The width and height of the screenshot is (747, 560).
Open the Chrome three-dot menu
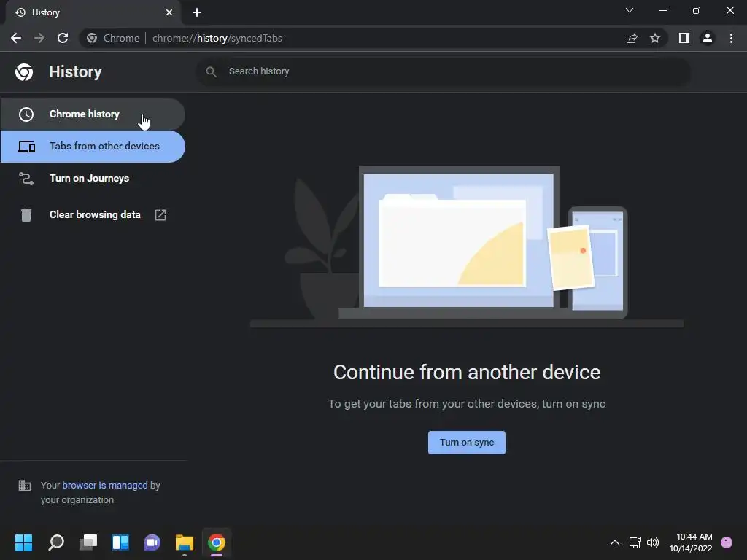[x=731, y=38]
